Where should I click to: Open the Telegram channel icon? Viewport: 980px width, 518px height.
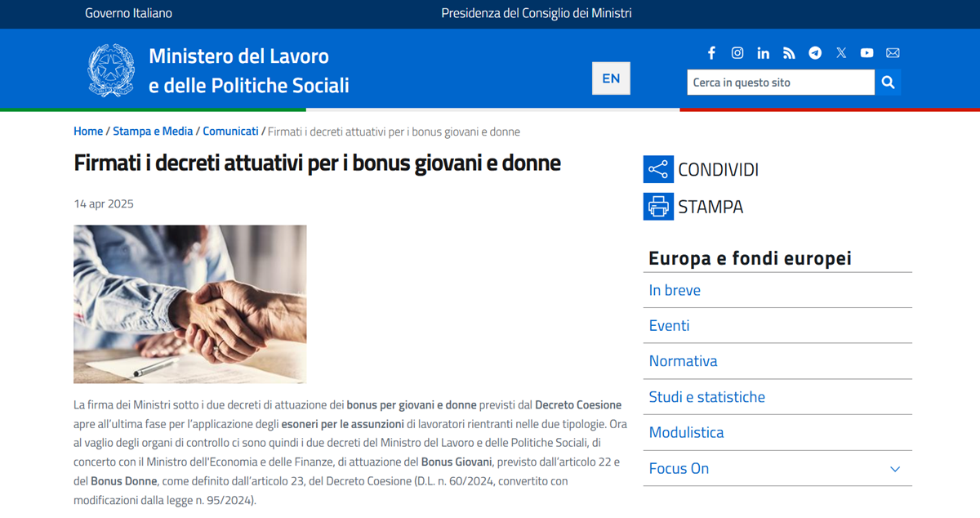[815, 53]
